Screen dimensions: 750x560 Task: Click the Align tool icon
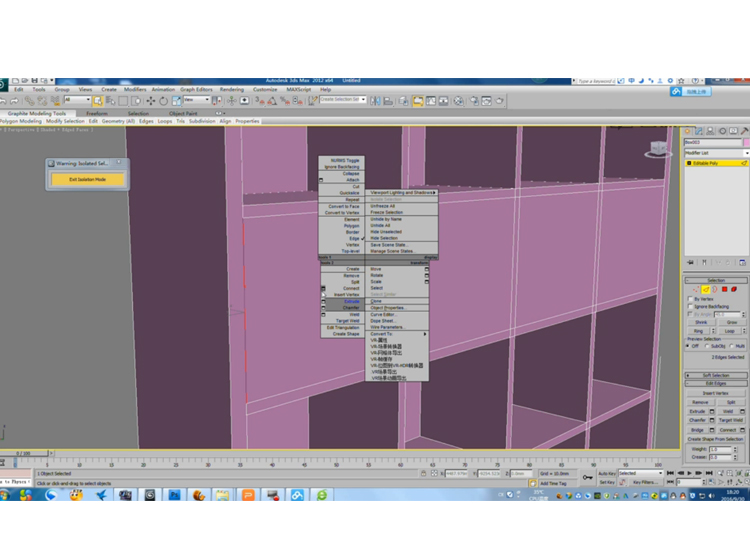click(x=388, y=100)
